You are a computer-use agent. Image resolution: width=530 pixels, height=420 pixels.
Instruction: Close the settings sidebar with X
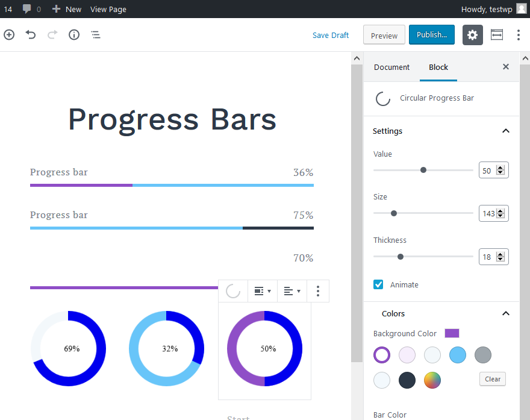[506, 67]
